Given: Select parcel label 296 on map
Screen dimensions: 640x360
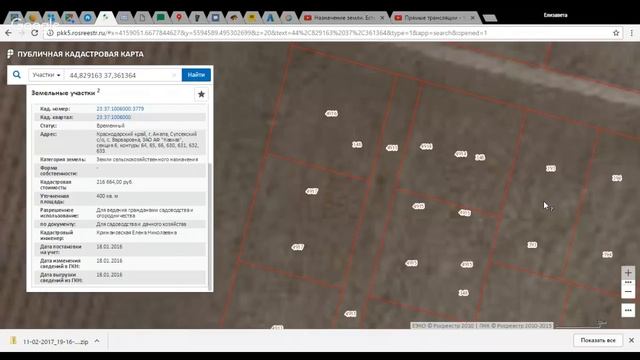Looking at the screenshot, I should click(617, 178).
